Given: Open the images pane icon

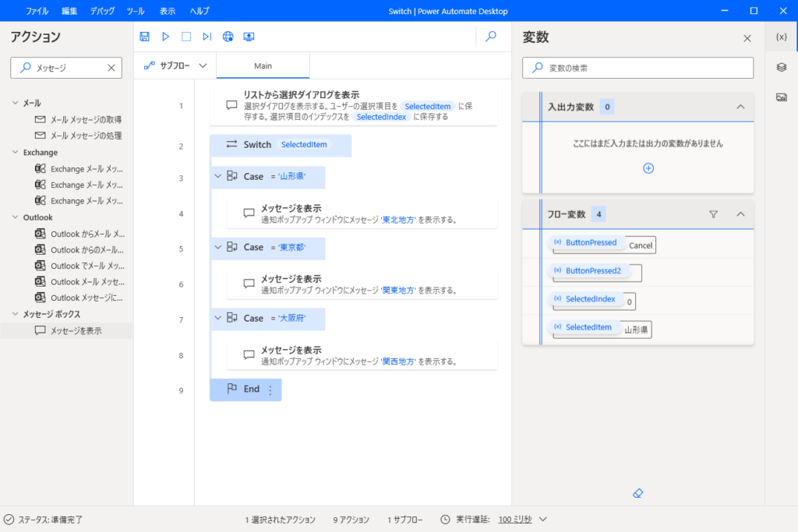Looking at the screenshot, I should [x=781, y=97].
